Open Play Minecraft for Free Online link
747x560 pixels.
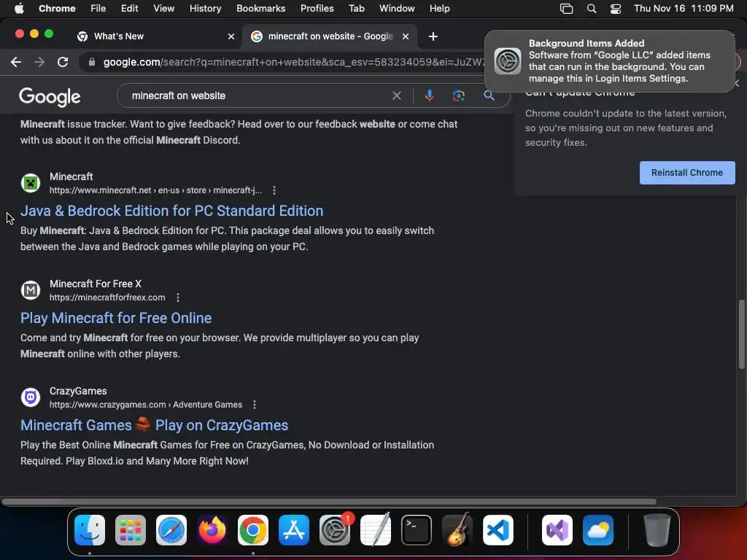(x=116, y=318)
